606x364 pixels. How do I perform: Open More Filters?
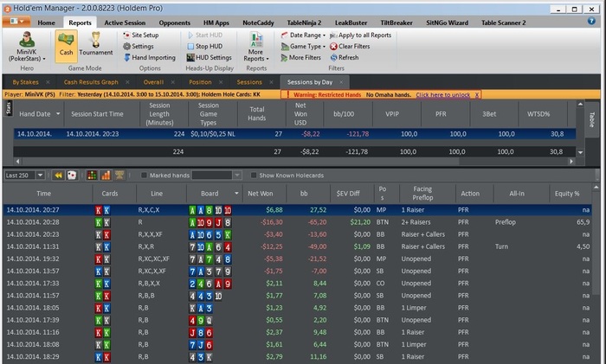(x=301, y=58)
